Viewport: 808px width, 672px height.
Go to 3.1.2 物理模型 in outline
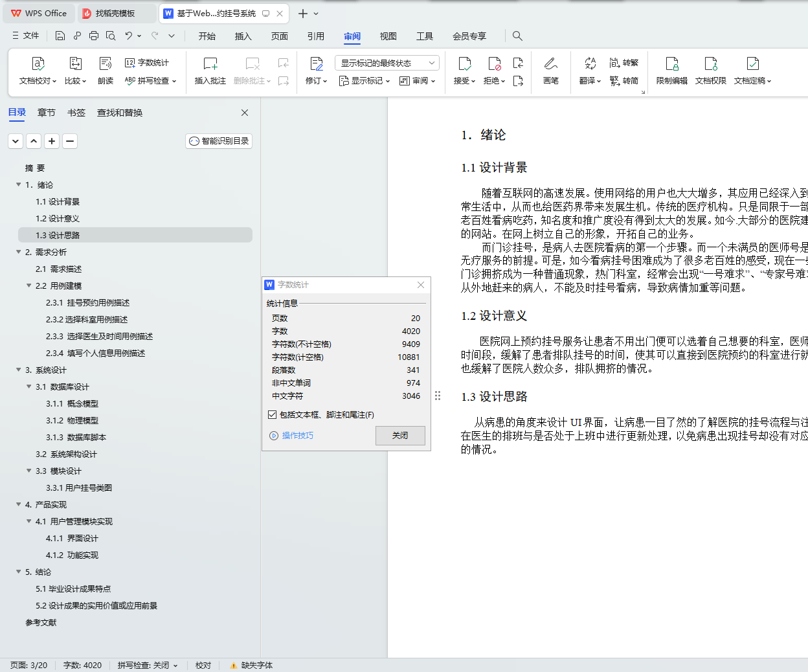coord(72,421)
